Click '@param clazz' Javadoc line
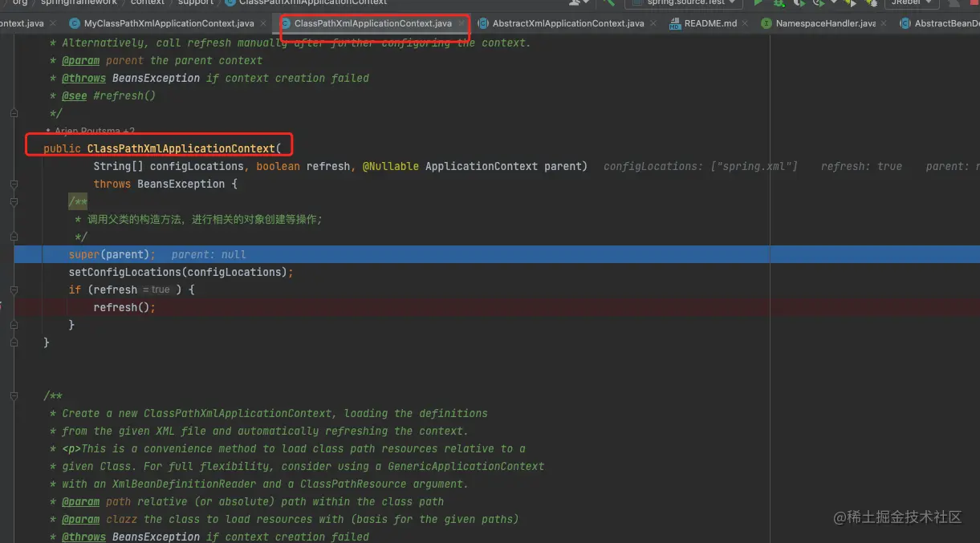 click(x=290, y=519)
